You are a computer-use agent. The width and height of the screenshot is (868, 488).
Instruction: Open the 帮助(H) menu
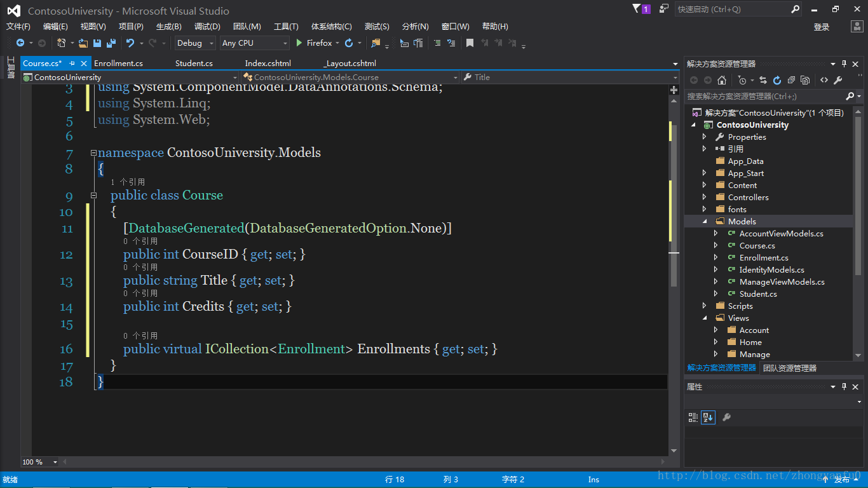pyautogui.click(x=495, y=27)
